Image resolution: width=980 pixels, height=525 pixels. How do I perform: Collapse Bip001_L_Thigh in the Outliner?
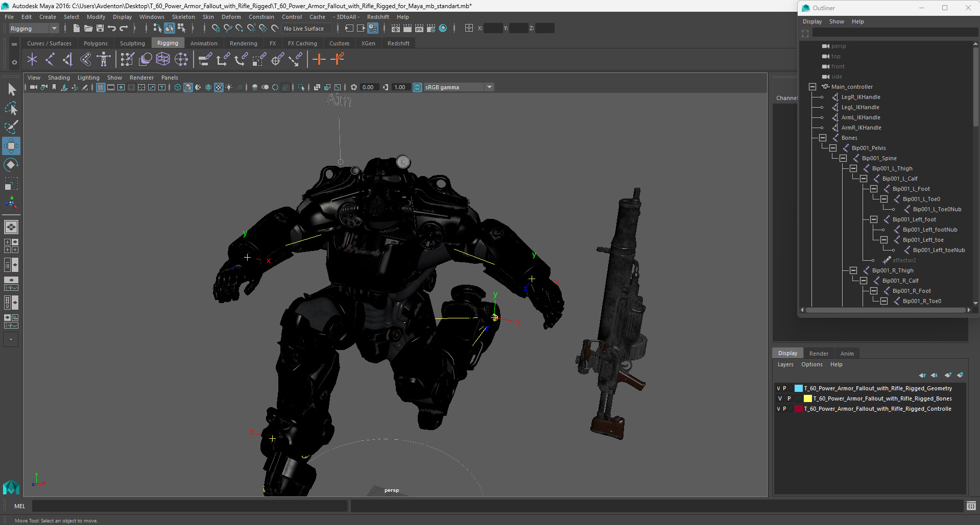pyautogui.click(x=853, y=168)
